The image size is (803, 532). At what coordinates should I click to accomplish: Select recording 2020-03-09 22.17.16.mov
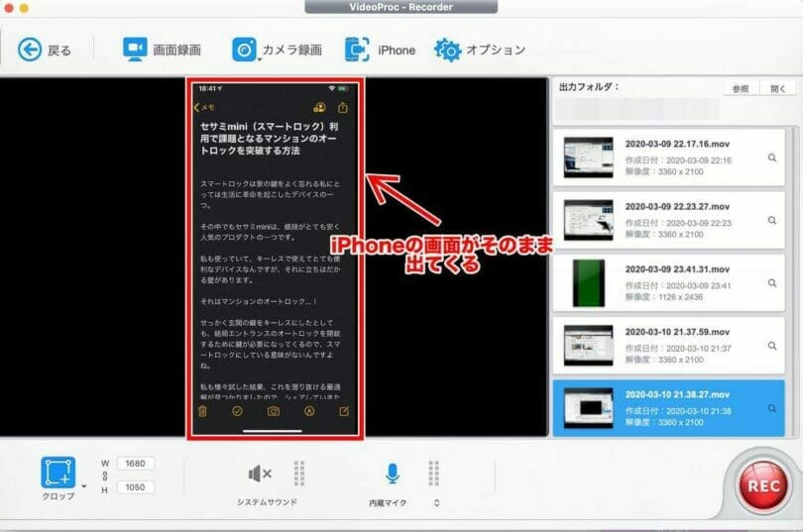pos(669,158)
